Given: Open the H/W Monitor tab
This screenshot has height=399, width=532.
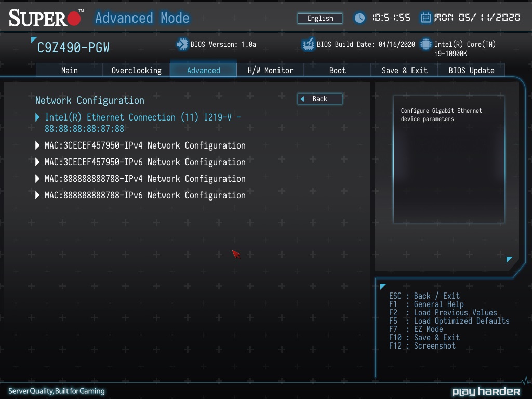Looking at the screenshot, I should (x=270, y=70).
